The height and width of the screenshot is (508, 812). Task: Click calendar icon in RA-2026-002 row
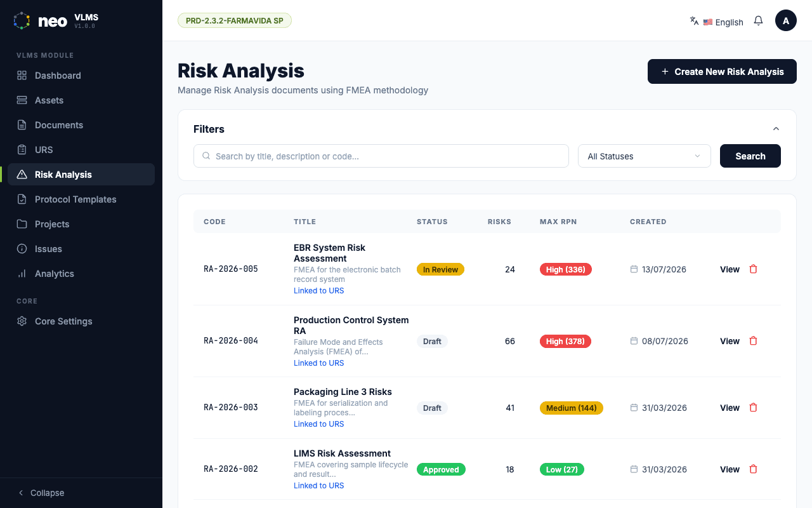tap(634, 469)
